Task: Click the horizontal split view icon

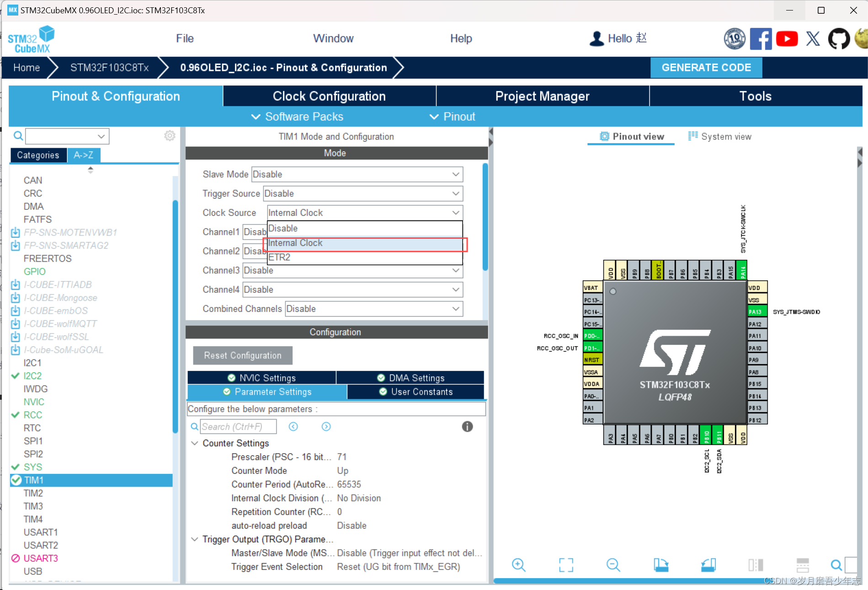Action: tap(803, 565)
